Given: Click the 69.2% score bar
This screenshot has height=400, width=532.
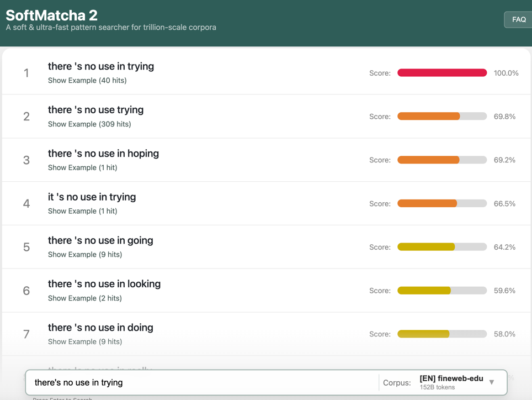Looking at the screenshot, I should pos(442,160).
